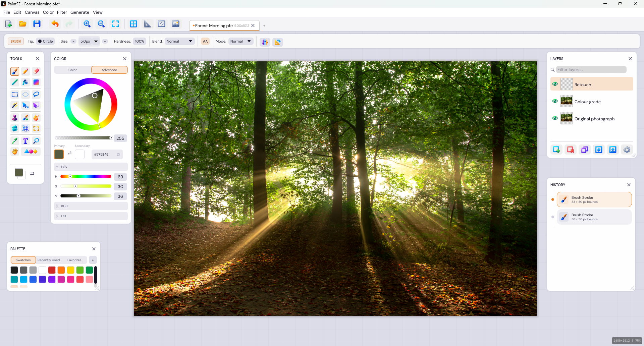Viewport: 644px width, 346px height.
Task: Toggle anti-aliasing AA button
Action: click(x=205, y=42)
